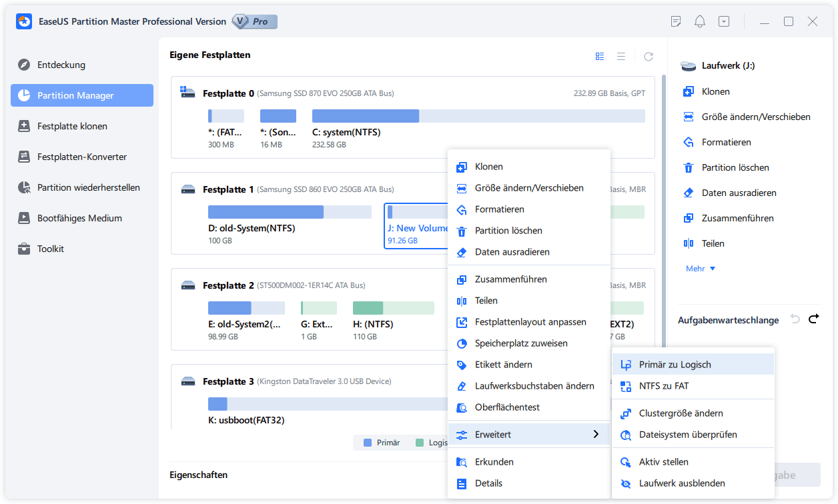Select Erkunden in the context menu
The image size is (838, 504).
click(x=529, y=462)
